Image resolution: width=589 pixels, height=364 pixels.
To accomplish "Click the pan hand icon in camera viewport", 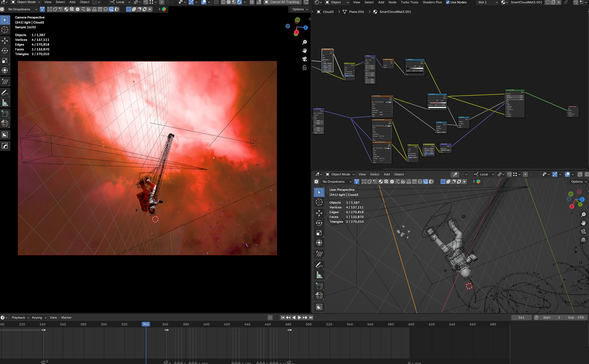I will coord(305,51).
